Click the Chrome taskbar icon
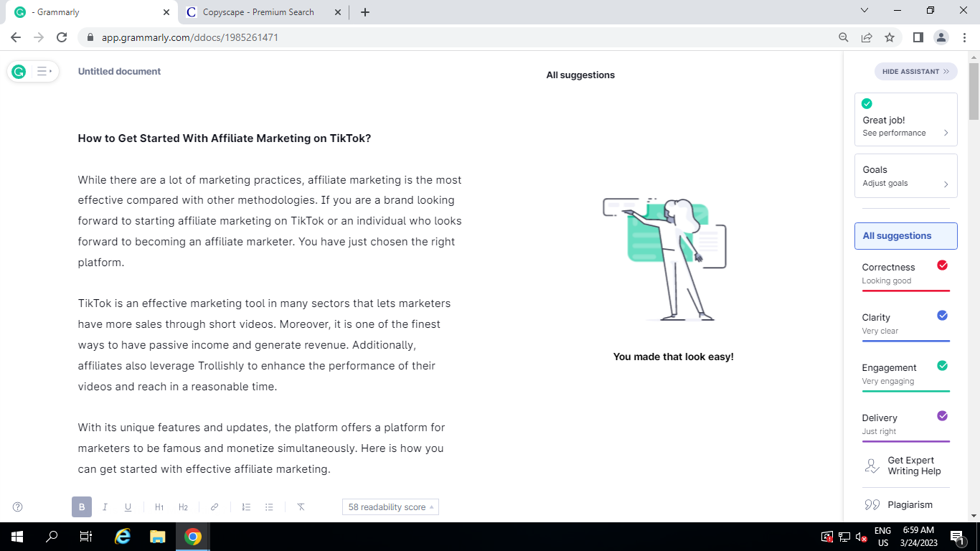 pyautogui.click(x=192, y=537)
